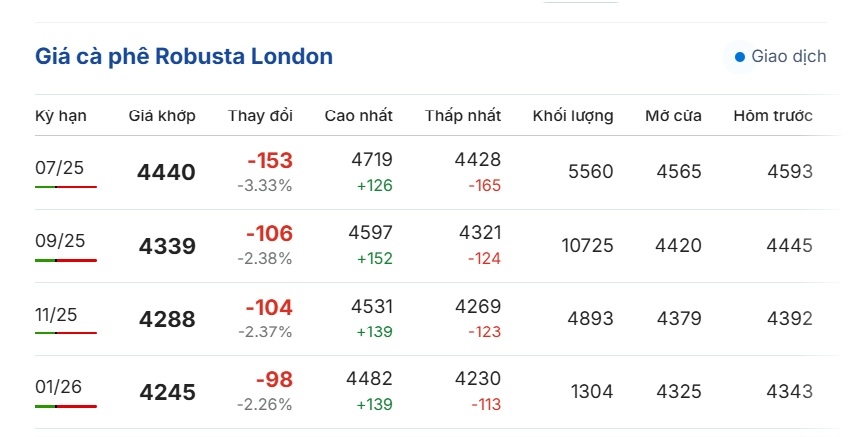
Task: Open the Giá cà phê Robusta London heading
Action: (184, 56)
